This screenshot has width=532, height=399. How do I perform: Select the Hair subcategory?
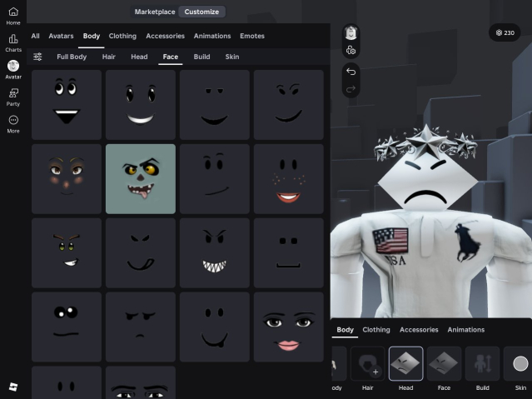tap(108, 57)
